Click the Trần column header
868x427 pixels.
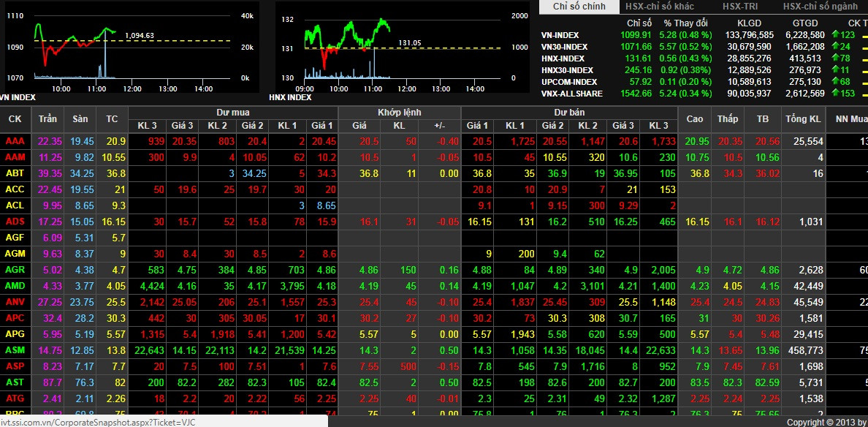47,118
